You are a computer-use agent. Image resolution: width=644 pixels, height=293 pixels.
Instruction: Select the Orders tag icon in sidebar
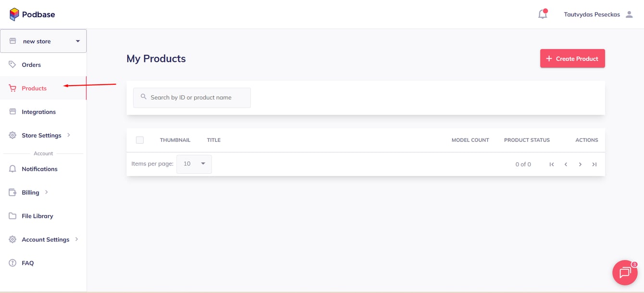pos(12,64)
